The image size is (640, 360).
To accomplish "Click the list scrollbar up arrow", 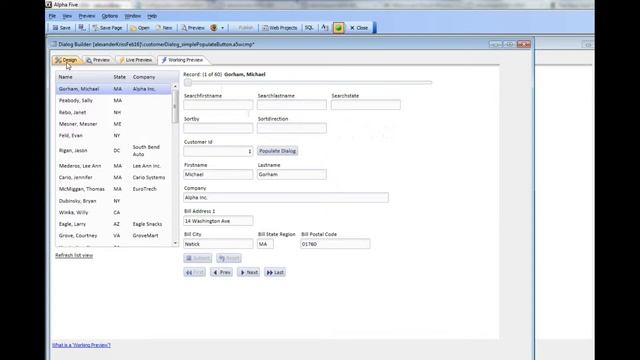I will tap(175, 86).
